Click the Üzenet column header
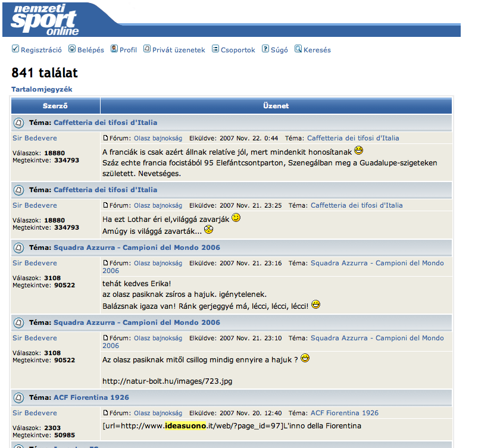The height and width of the screenshot is (448, 500). point(276,106)
